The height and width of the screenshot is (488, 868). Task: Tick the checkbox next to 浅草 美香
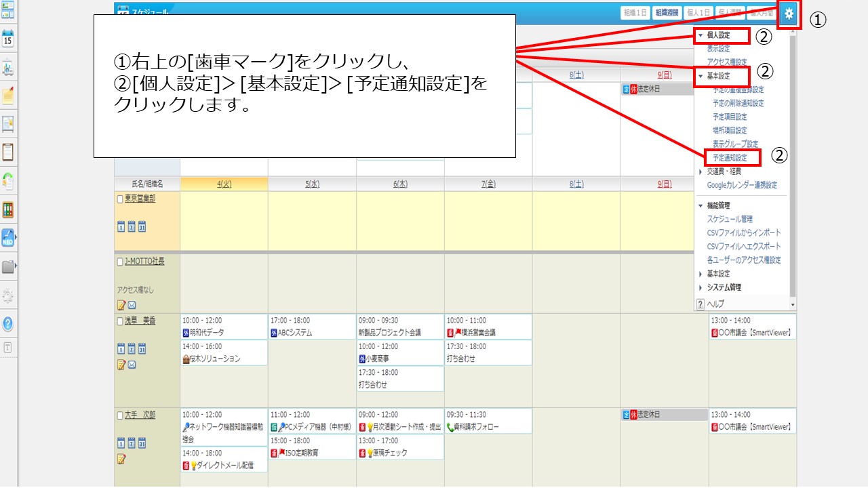point(120,321)
